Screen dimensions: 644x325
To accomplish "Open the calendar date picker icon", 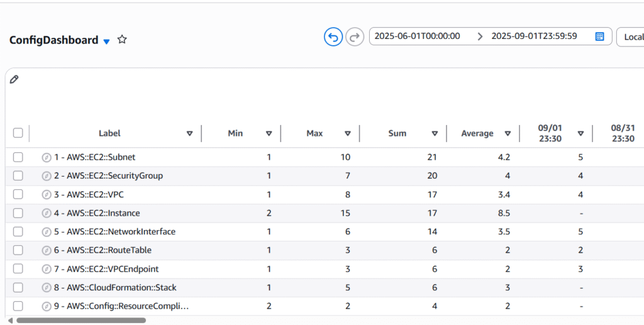I will coord(599,36).
